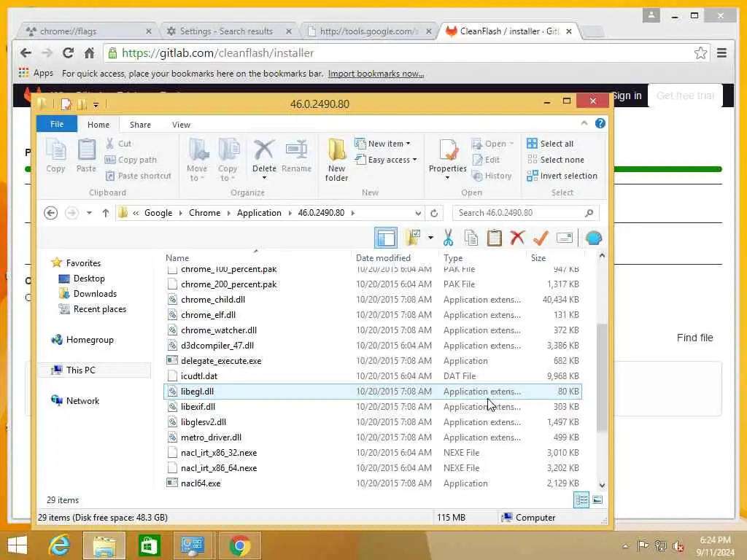
Task: Check the box beside nacl_irt_x86_32.nexe
Action: (172, 453)
